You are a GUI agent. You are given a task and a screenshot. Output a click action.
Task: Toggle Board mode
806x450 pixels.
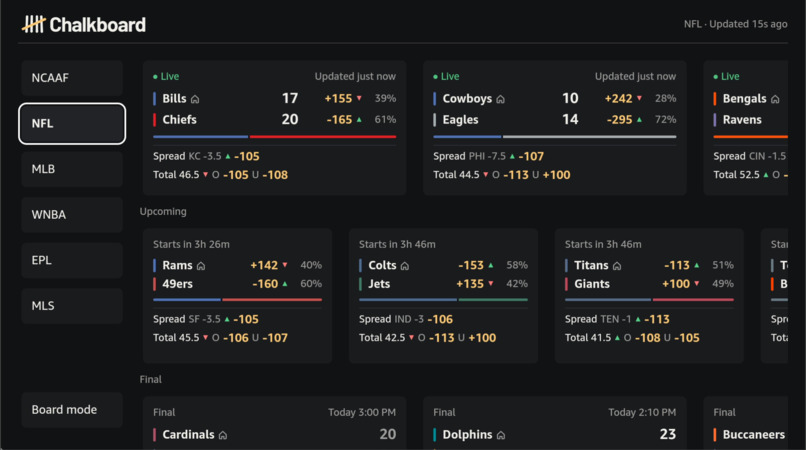(72, 410)
